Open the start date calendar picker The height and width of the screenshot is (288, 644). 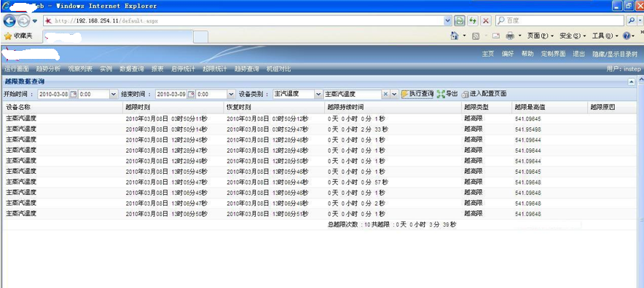pyautogui.click(x=74, y=95)
